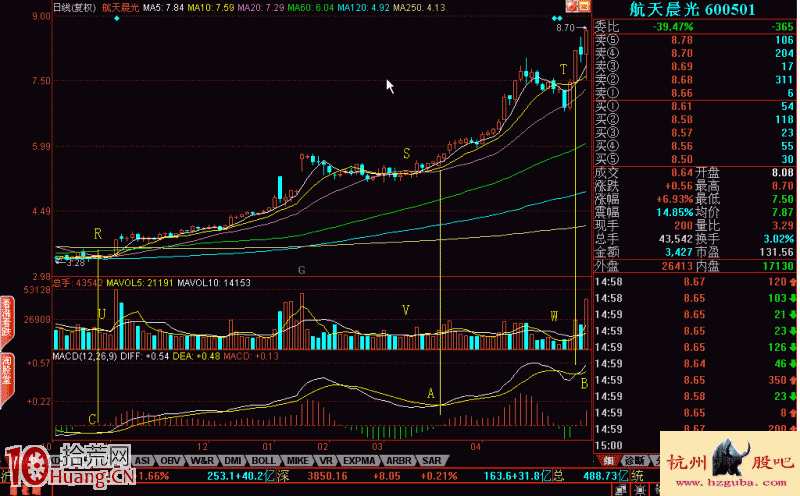Image resolution: width=800 pixels, height=496 pixels.
Task: Select the MA120: 4.92 label
Action: pos(363,8)
